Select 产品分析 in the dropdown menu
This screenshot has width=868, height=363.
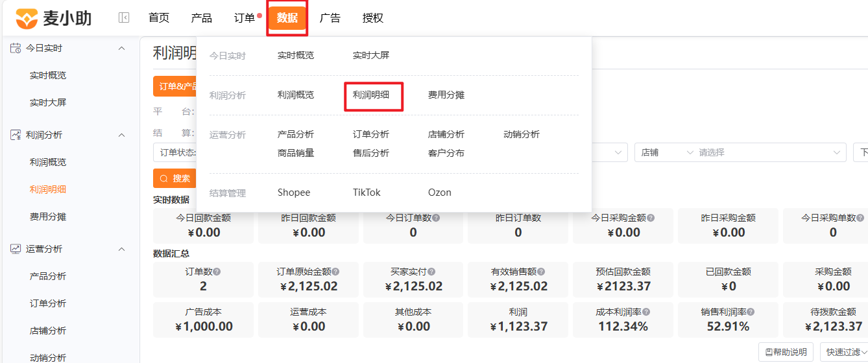click(296, 135)
